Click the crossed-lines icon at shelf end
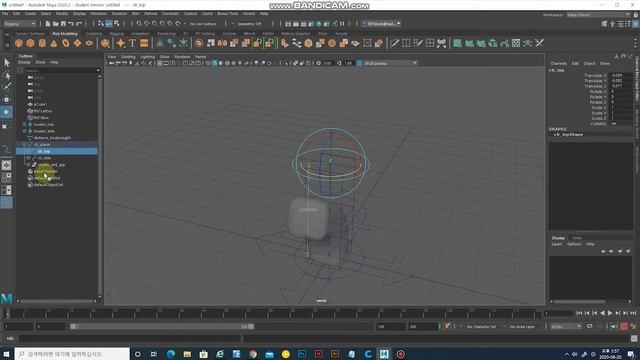This screenshot has width=640, height=360. pos(540,43)
